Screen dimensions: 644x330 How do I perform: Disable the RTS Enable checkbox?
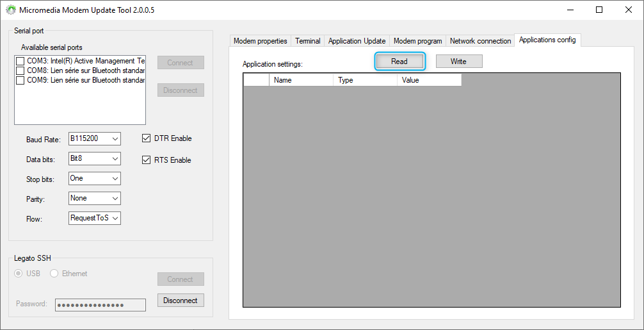[x=146, y=160]
